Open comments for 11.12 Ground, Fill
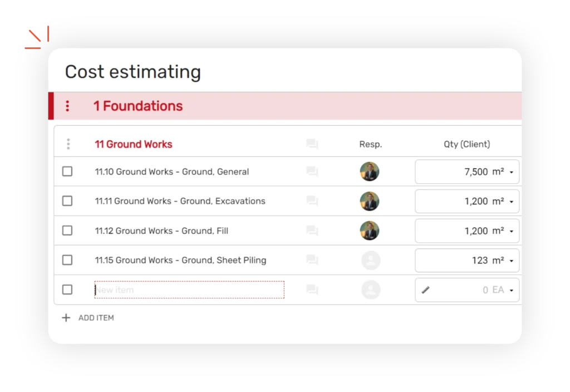The height and width of the screenshot is (392, 570). point(312,231)
